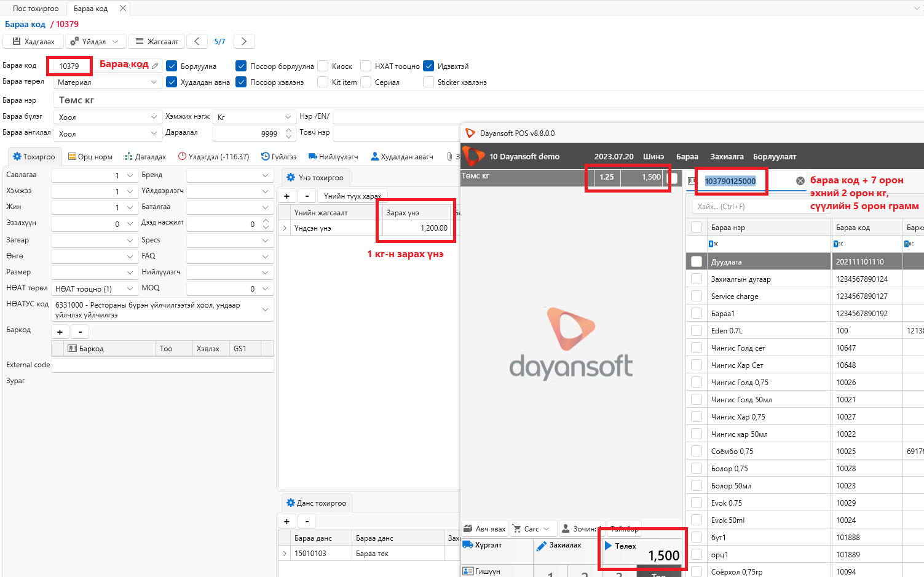Screen dimensions: 924x577
Task: Click the Бараа нэр field Төмс кг
Action: [488, 100]
